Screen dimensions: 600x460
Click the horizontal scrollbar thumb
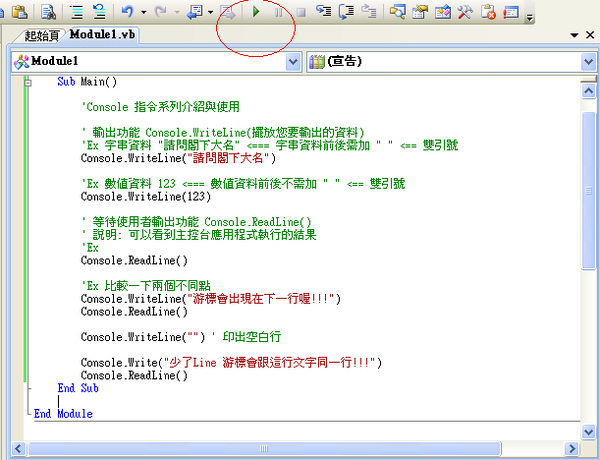[x=265, y=448]
